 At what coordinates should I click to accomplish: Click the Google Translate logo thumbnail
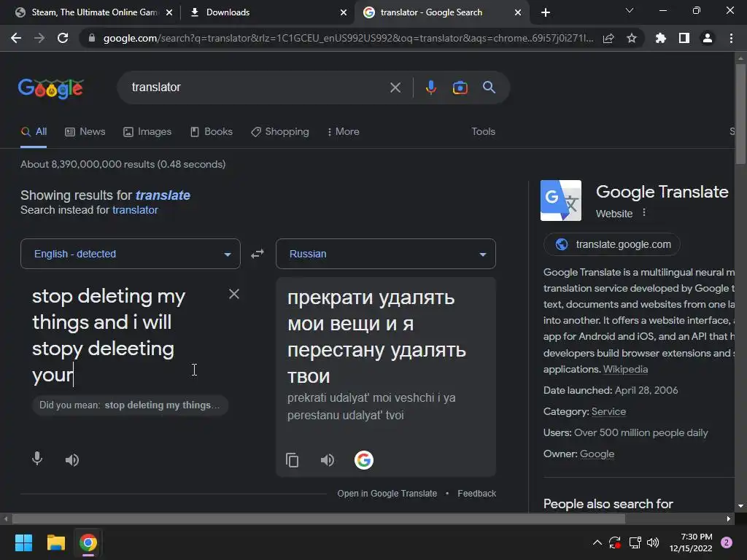point(561,201)
